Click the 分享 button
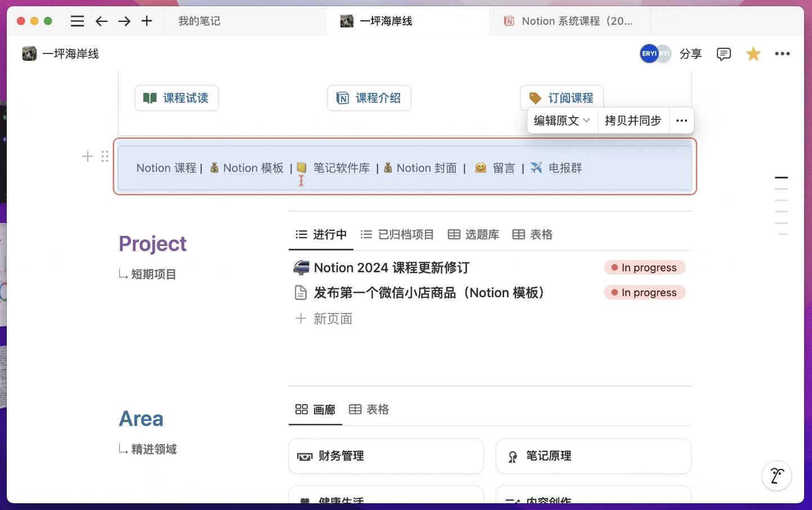Image resolution: width=812 pixels, height=510 pixels. [x=690, y=54]
